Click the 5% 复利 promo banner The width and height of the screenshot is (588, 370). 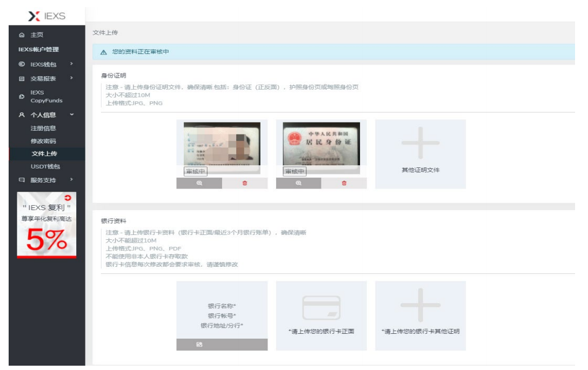tap(46, 225)
